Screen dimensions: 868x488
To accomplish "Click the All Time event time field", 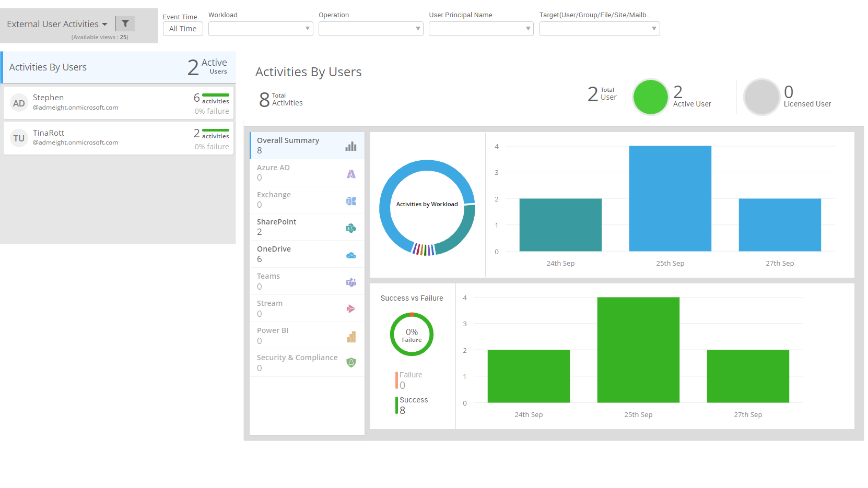I will tap(183, 29).
